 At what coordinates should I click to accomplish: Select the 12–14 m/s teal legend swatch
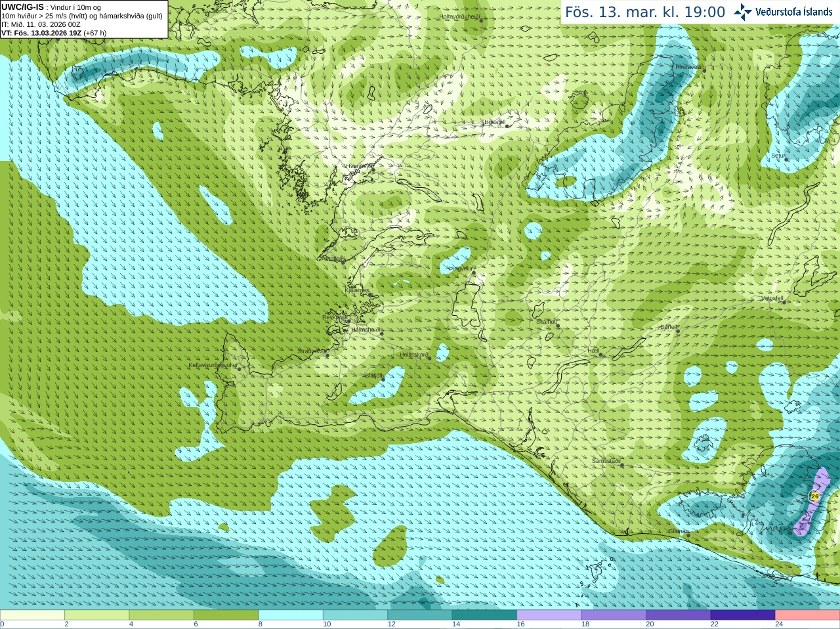click(x=420, y=615)
